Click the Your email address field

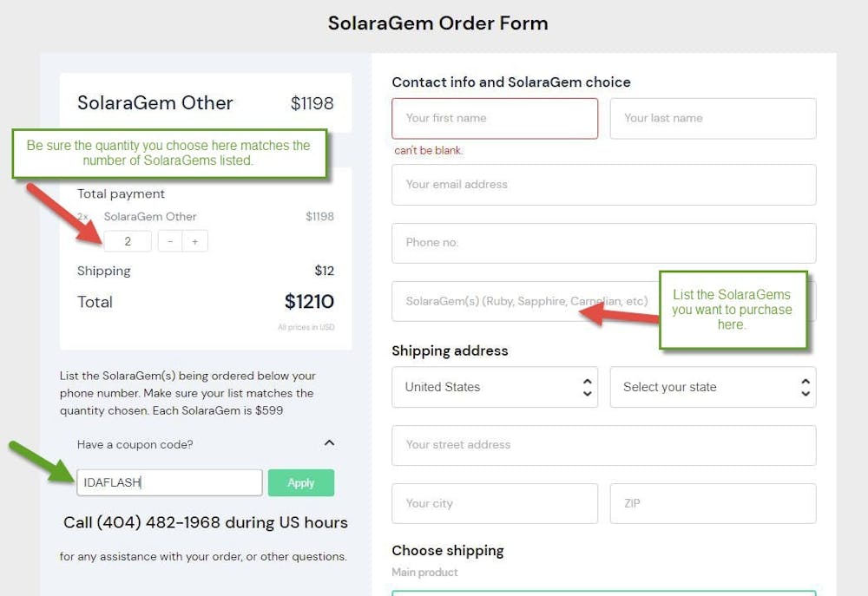603,185
